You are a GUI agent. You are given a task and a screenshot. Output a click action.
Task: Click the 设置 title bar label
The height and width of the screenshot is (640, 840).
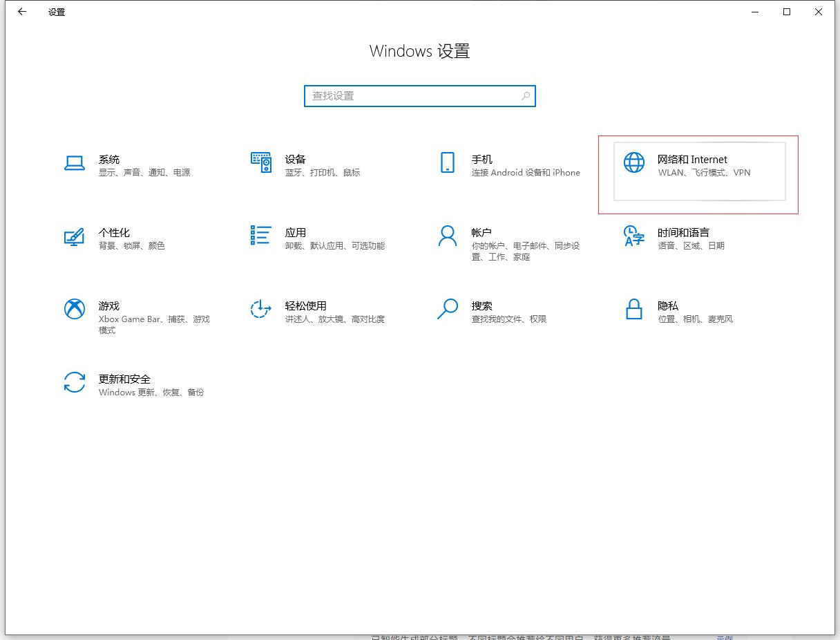pos(56,12)
